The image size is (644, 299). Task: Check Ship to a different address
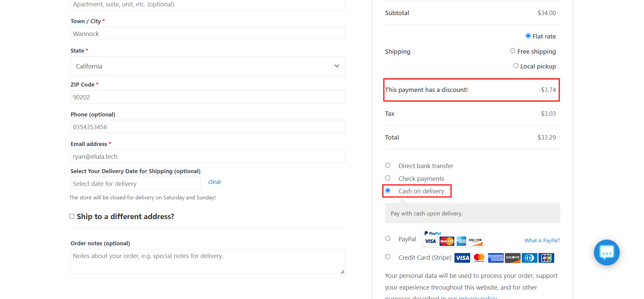72,216
